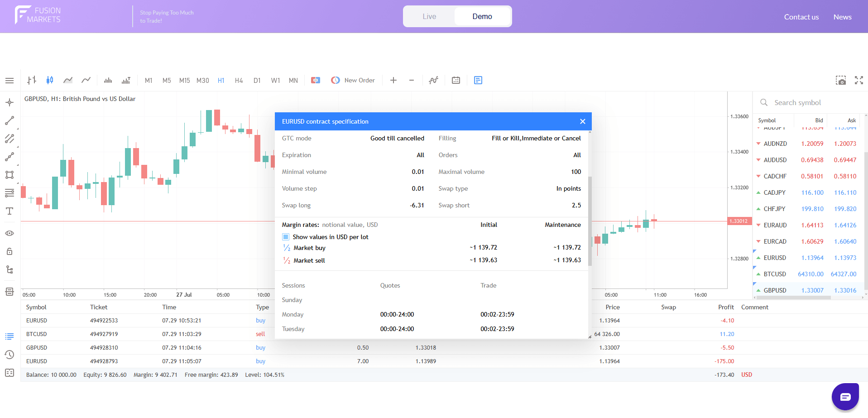The width and height of the screenshot is (868, 418).
Task: Open the economic calendar icon
Action: (x=456, y=80)
